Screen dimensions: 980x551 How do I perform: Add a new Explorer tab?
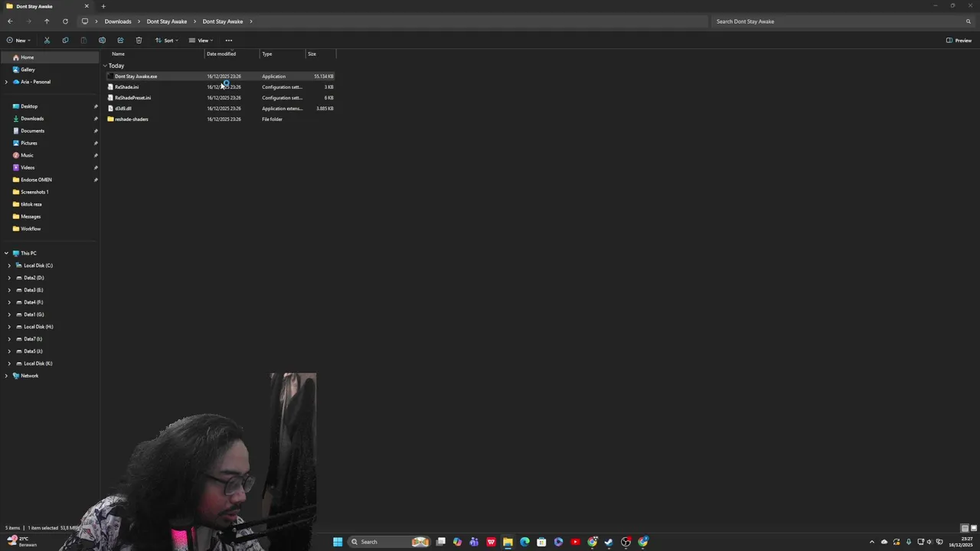click(x=103, y=6)
